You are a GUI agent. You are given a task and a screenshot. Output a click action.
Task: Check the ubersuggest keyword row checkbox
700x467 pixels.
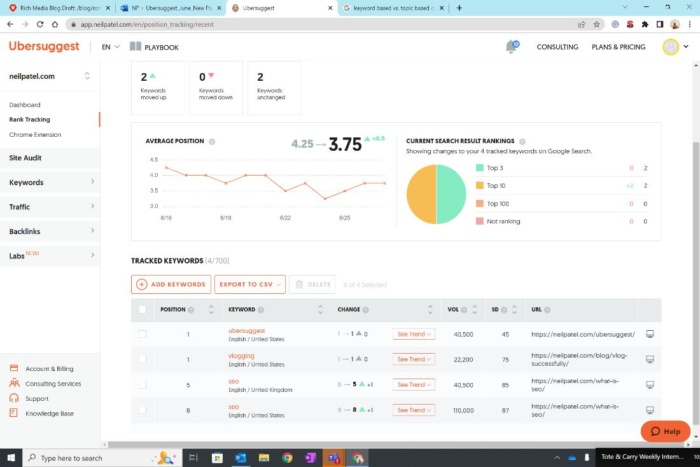[142, 334]
